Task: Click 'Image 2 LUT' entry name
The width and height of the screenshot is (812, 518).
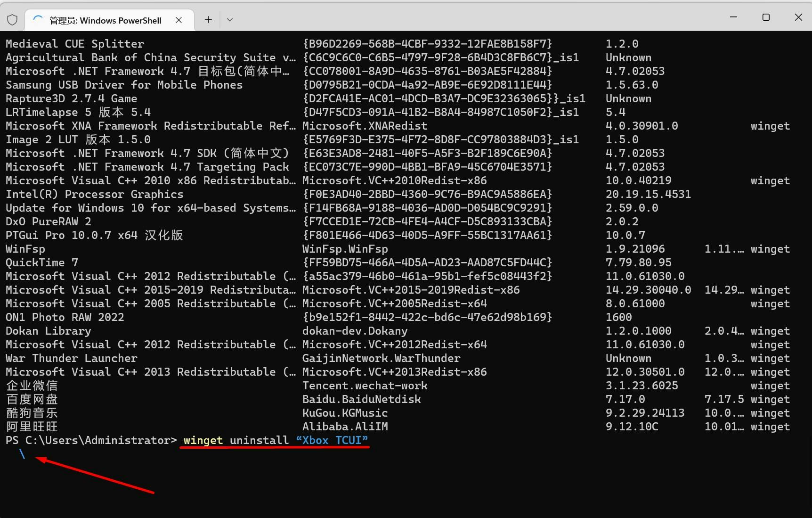Action: tap(42, 140)
